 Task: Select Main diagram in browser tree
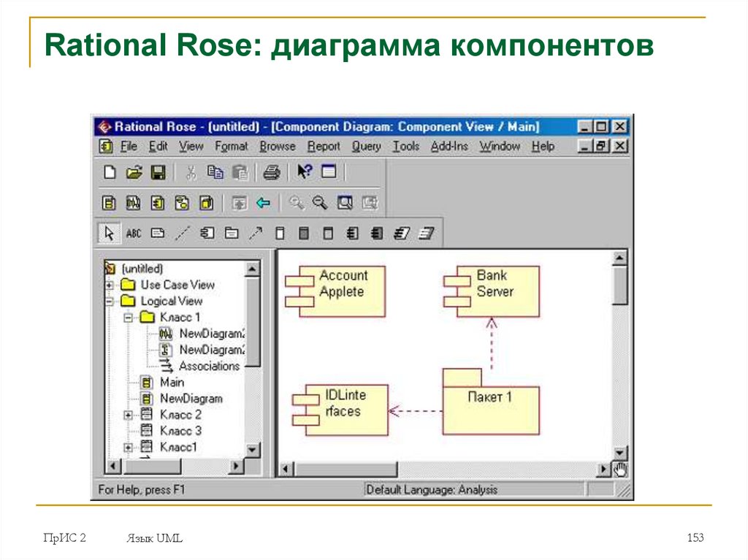click(x=172, y=383)
